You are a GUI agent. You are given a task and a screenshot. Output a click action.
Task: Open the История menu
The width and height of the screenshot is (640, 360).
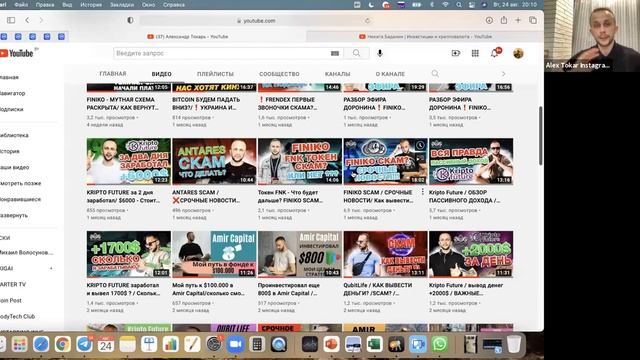coord(91,4)
